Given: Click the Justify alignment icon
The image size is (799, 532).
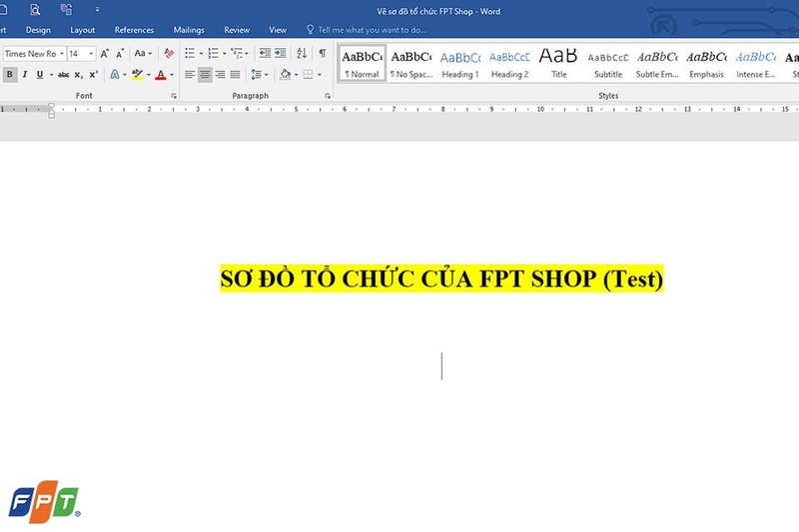Looking at the screenshot, I should point(235,75).
